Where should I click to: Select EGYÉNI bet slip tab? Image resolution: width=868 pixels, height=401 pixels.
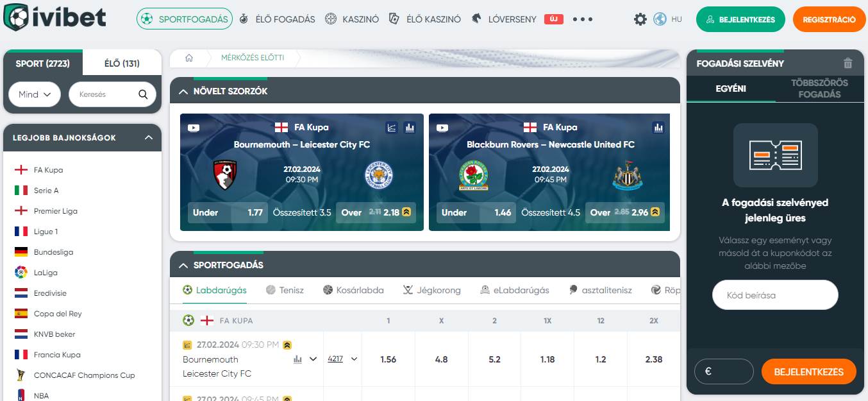pos(731,89)
